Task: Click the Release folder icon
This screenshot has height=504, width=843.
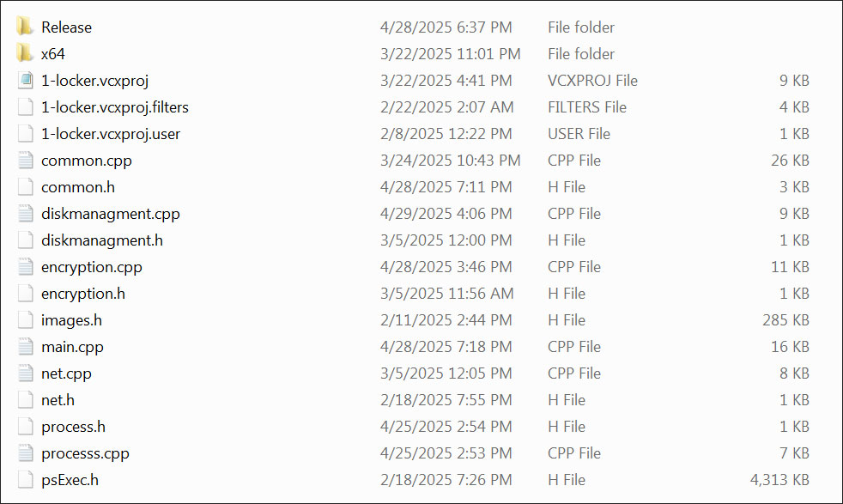Action: coord(25,27)
